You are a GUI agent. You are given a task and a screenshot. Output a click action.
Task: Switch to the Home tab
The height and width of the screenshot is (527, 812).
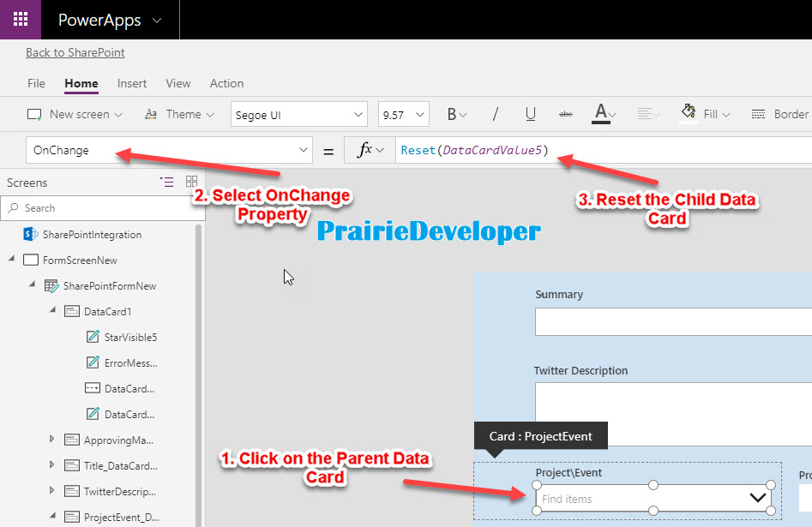81,83
